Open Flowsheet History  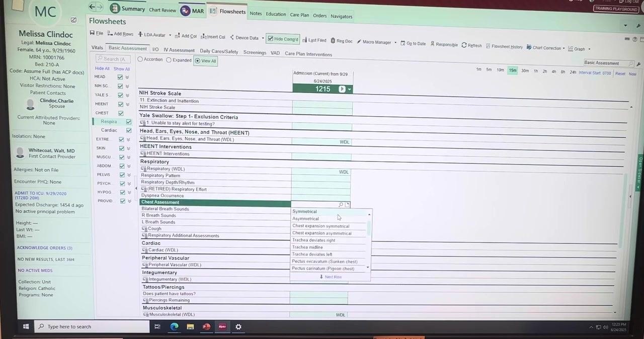point(505,46)
